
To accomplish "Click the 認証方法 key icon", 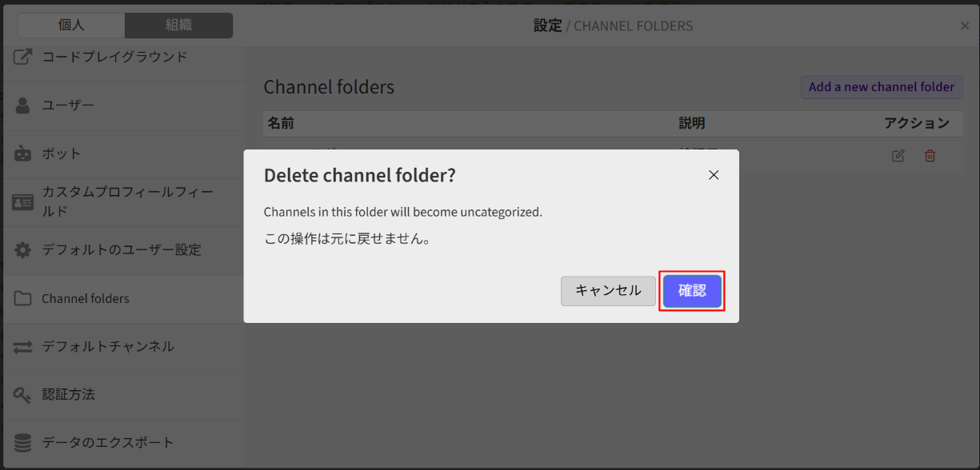I will click(x=23, y=395).
